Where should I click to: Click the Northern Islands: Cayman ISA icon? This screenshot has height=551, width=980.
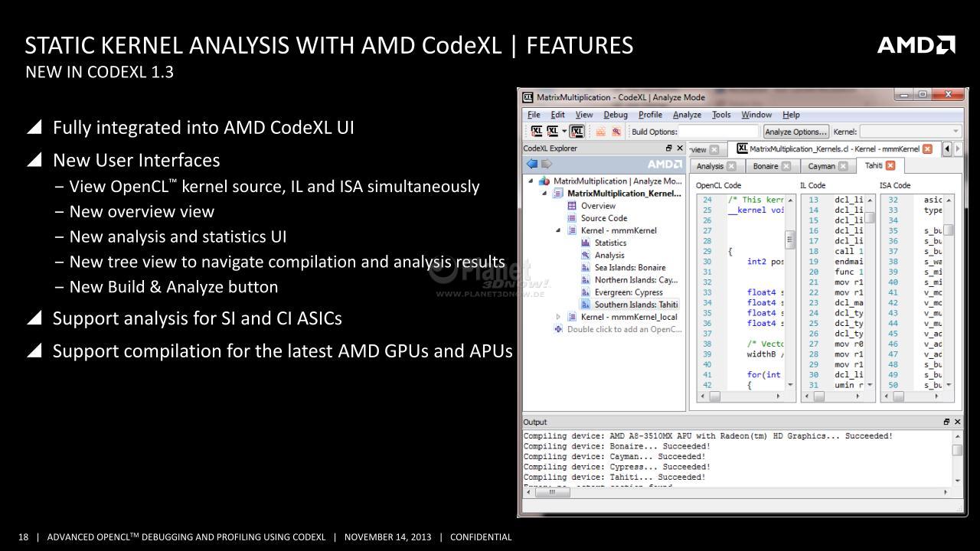pyautogui.click(x=586, y=280)
